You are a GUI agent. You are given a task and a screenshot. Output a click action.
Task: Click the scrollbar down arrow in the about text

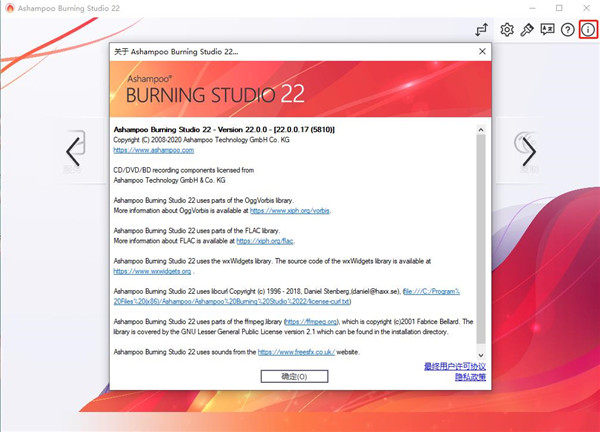[x=481, y=356]
